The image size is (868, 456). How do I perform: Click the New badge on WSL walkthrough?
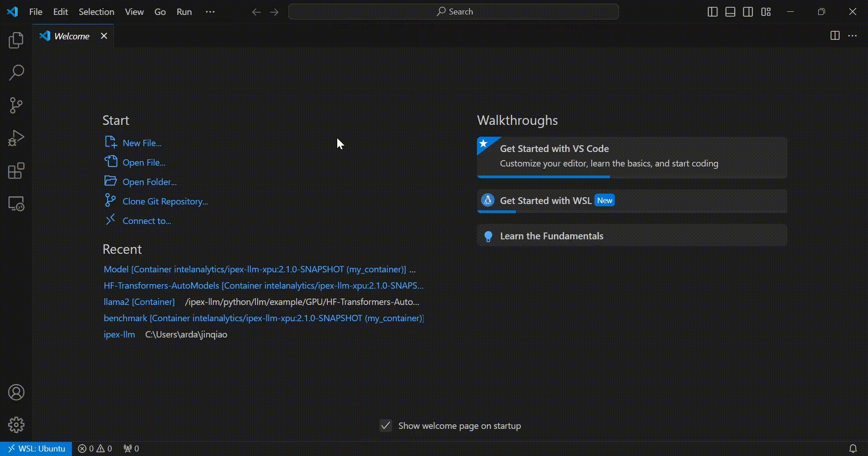click(604, 200)
